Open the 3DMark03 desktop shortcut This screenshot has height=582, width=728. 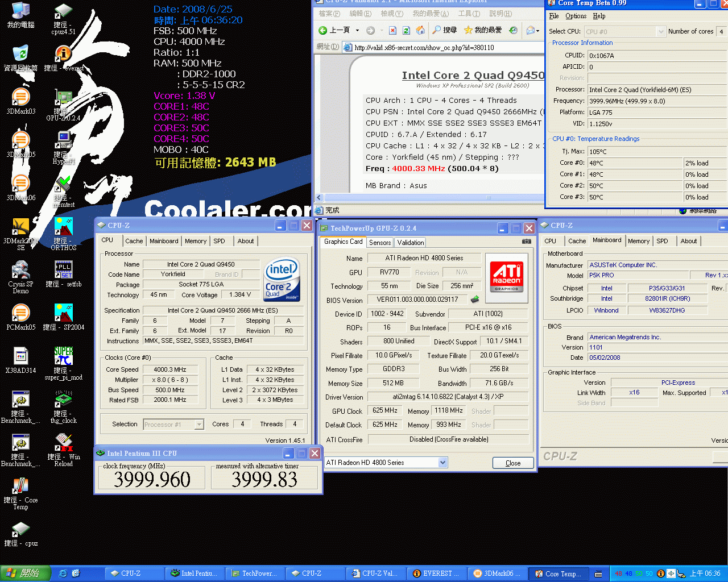[20, 101]
